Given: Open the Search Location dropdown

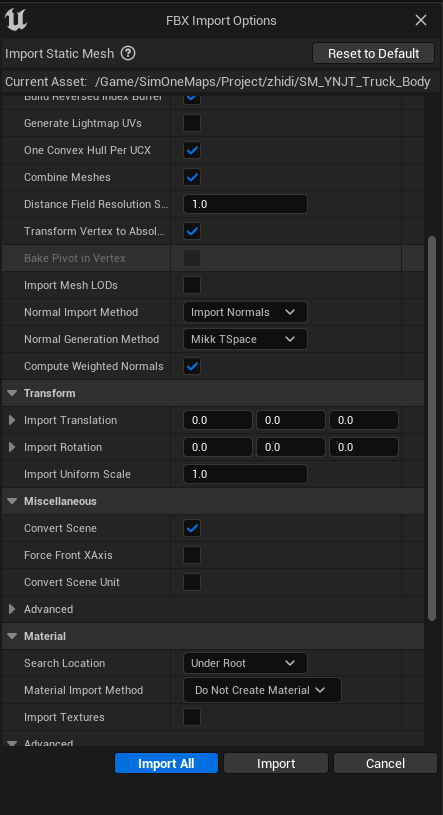Looking at the screenshot, I should click(245, 664).
